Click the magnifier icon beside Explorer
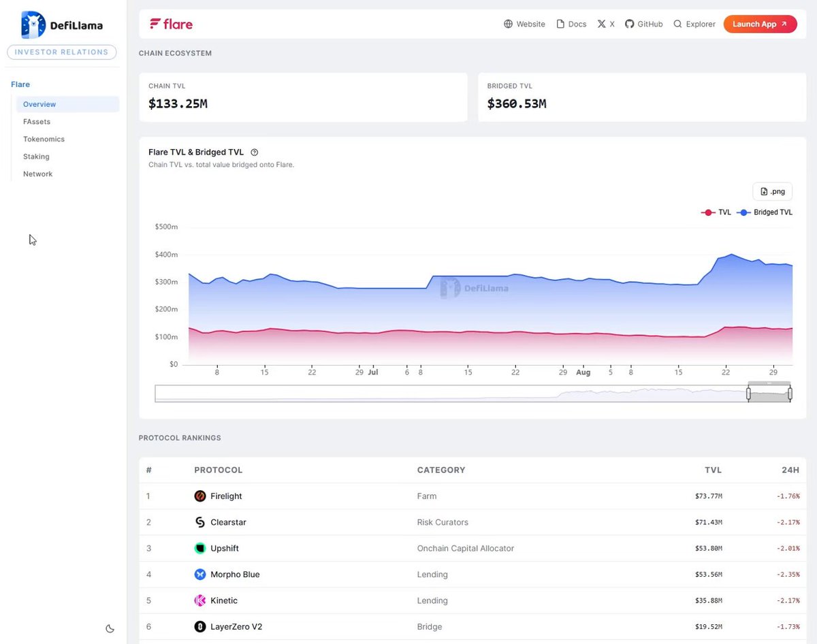Viewport: 817px width, 644px height. point(677,24)
